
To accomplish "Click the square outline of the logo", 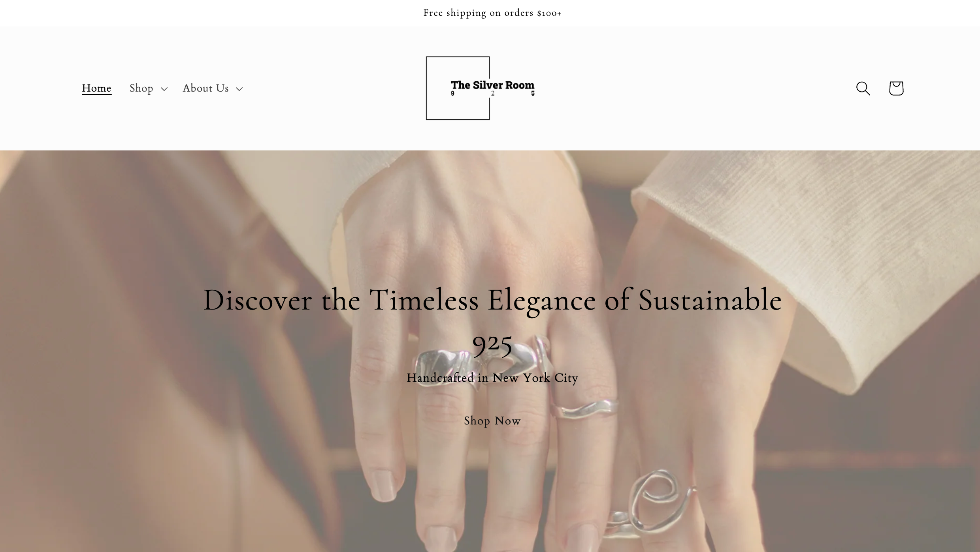I will [458, 88].
